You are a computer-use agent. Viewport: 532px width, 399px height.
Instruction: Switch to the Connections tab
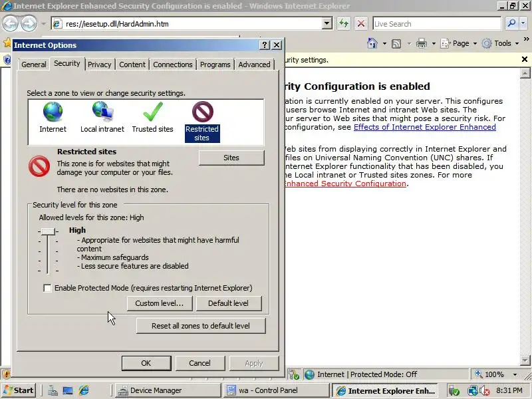tap(173, 65)
